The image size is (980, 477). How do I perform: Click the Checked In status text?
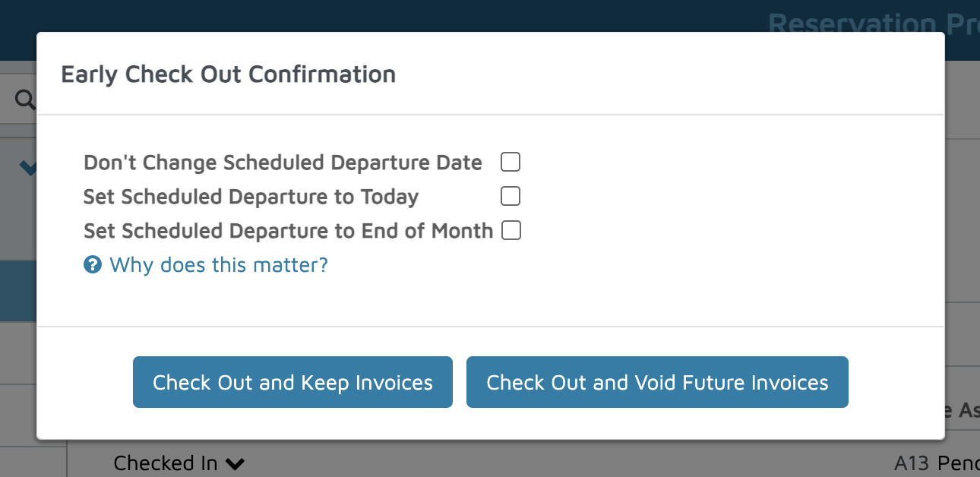[x=166, y=463]
